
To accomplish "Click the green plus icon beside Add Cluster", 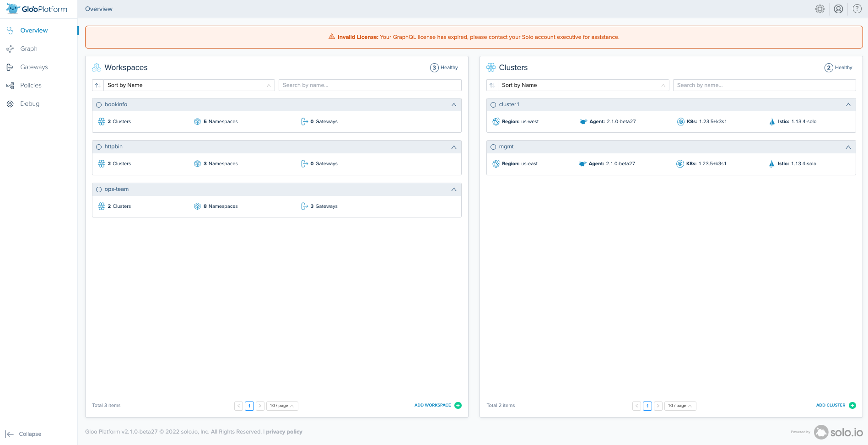I will pos(852,405).
